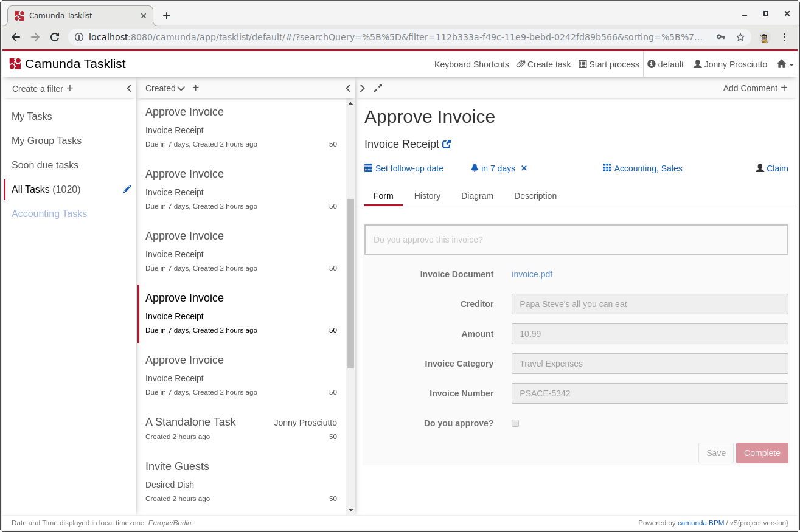The image size is (800, 532).
Task: Open the Created sorting dropdown
Action: tap(161, 88)
